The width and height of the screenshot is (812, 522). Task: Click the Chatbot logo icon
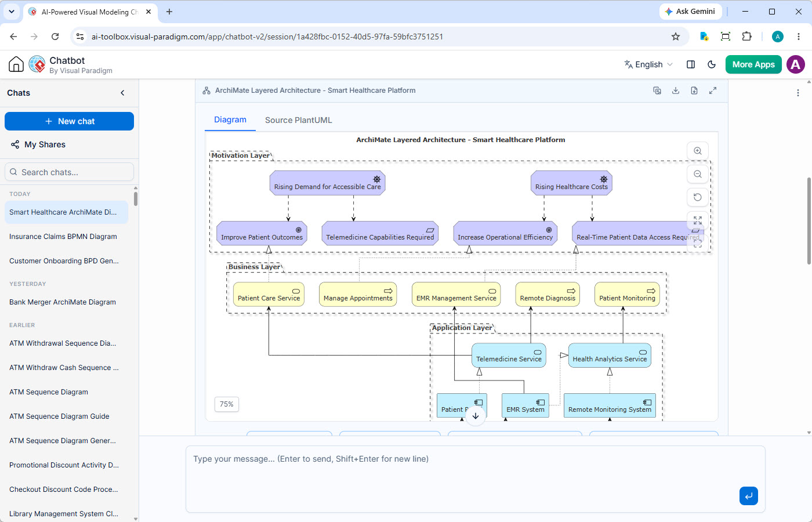37,64
